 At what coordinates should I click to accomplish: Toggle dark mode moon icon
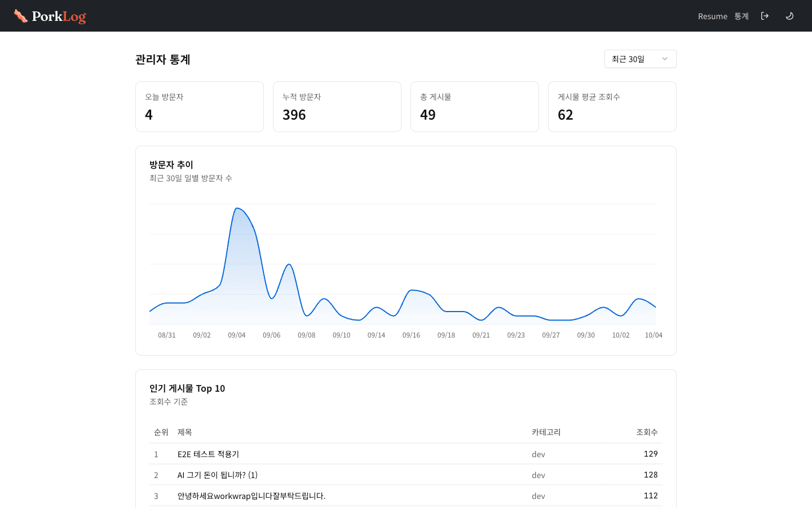pos(789,16)
